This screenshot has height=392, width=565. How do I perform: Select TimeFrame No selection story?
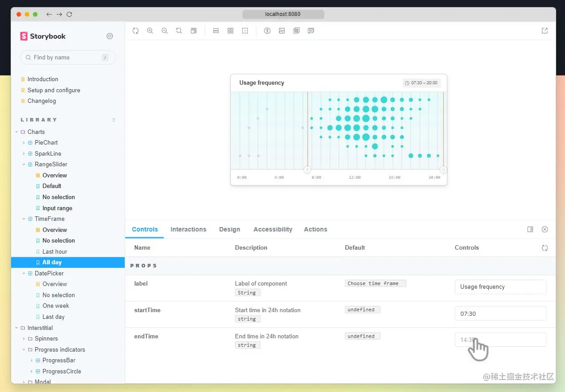(x=59, y=240)
